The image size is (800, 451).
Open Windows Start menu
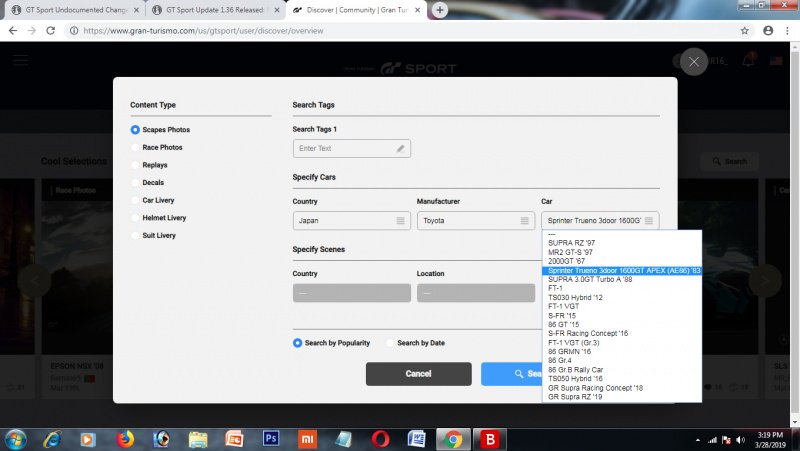(x=15, y=439)
